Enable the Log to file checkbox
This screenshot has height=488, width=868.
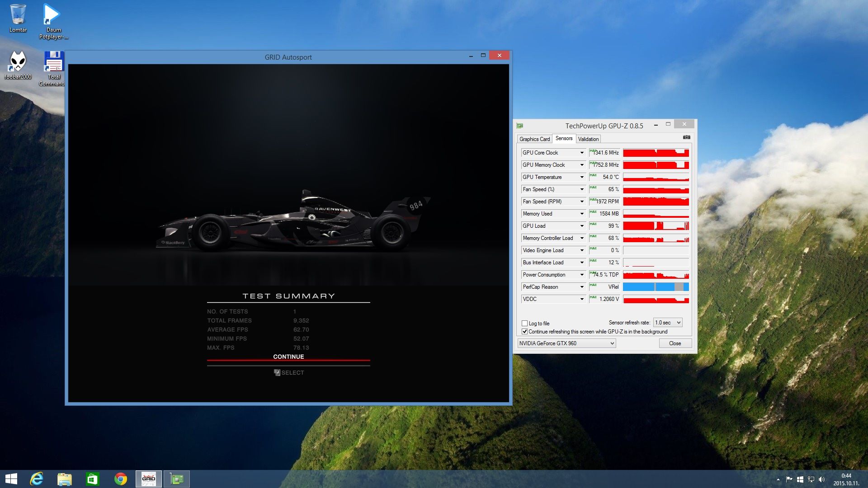pos(525,324)
